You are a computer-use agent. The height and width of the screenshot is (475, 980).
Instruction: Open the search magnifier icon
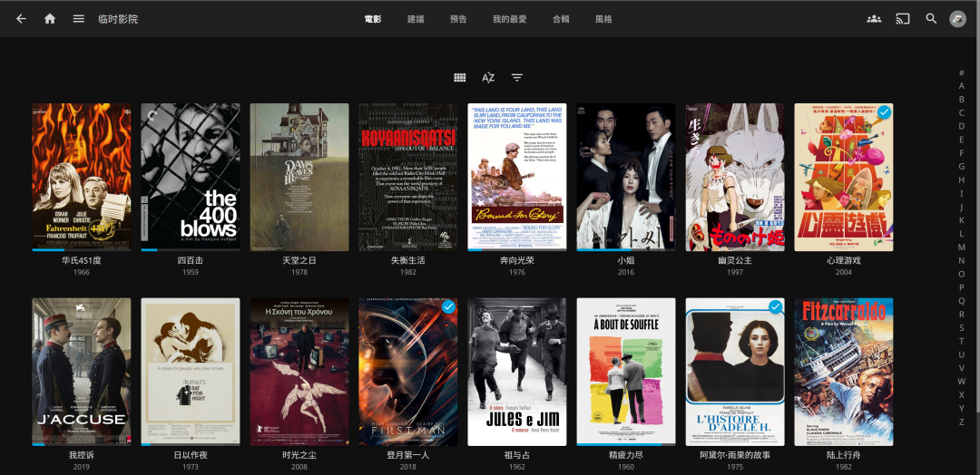click(931, 19)
